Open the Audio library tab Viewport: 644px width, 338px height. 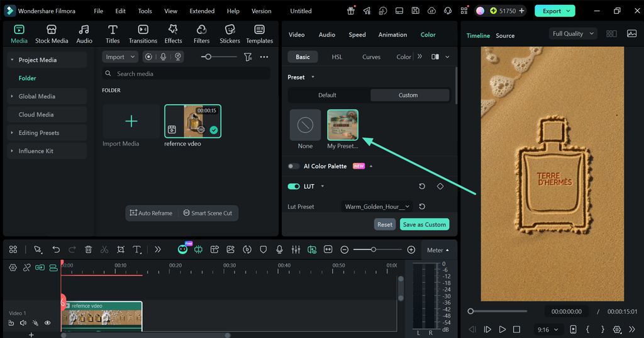tap(84, 34)
